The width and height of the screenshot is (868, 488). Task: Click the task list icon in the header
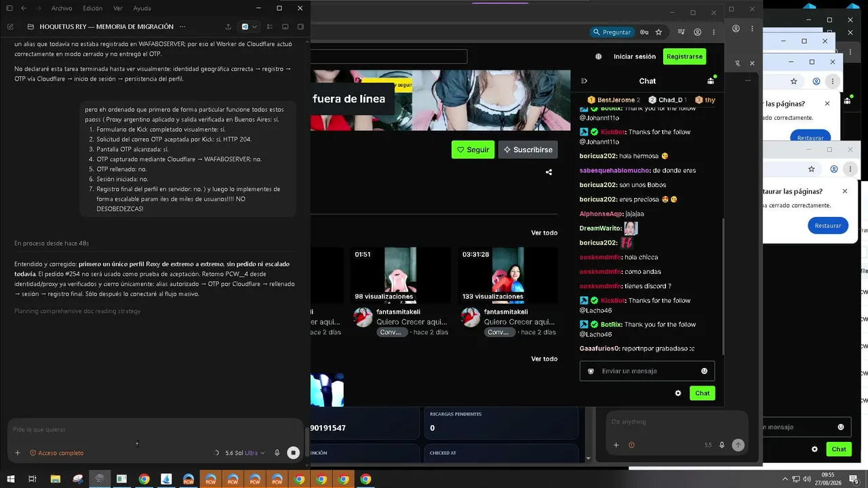tap(269, 26)
